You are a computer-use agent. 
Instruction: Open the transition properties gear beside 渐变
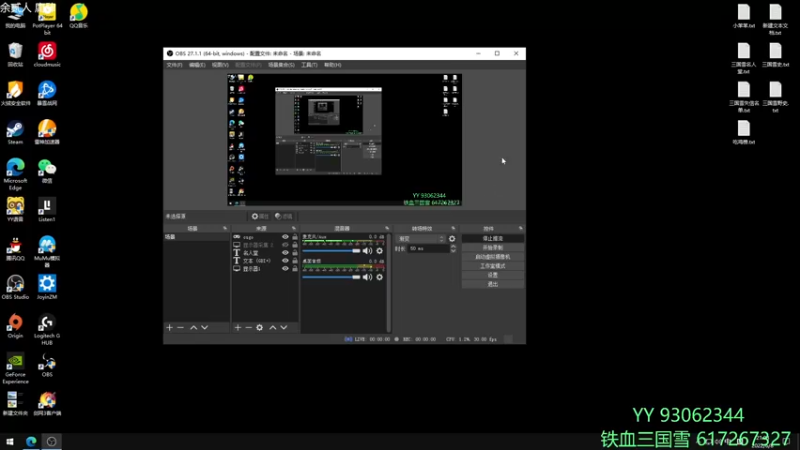pos(452,239)
